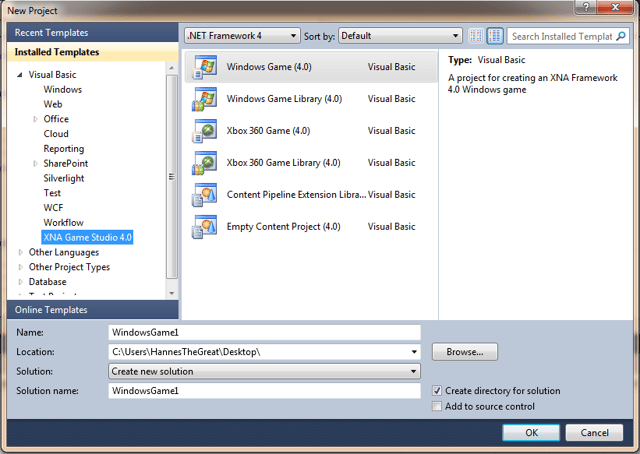Click the search magnifier icon
Image resolution: width=640 pixels, height=454 pixels.
coord(620,36)
